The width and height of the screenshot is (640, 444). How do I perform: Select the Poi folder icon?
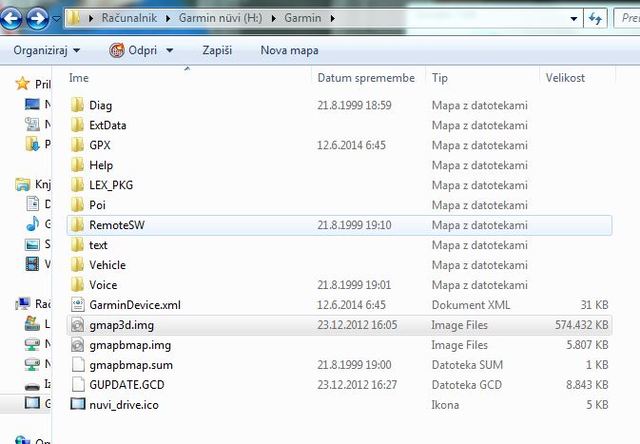click(x=77, y=205)
